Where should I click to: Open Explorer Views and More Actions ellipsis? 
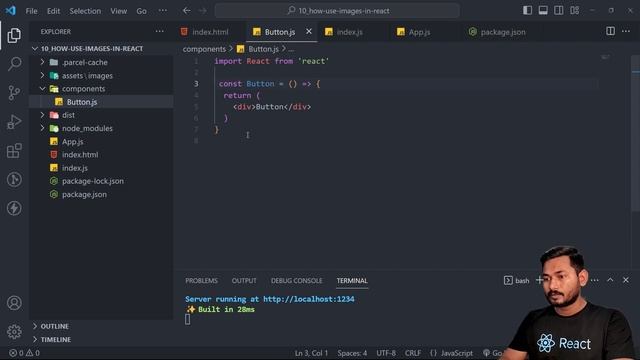click(160, 31)
